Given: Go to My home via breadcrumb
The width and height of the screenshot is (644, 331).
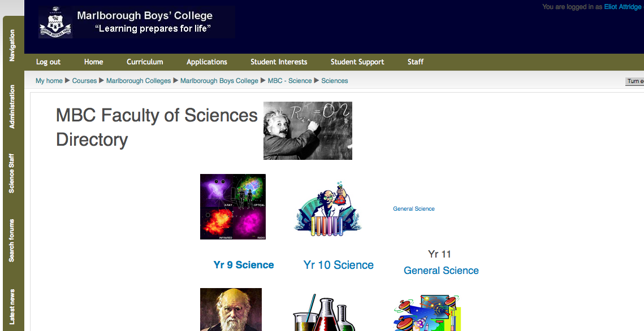Looking at the screenshot, I should pyautogui.click(x=49, y=81).
